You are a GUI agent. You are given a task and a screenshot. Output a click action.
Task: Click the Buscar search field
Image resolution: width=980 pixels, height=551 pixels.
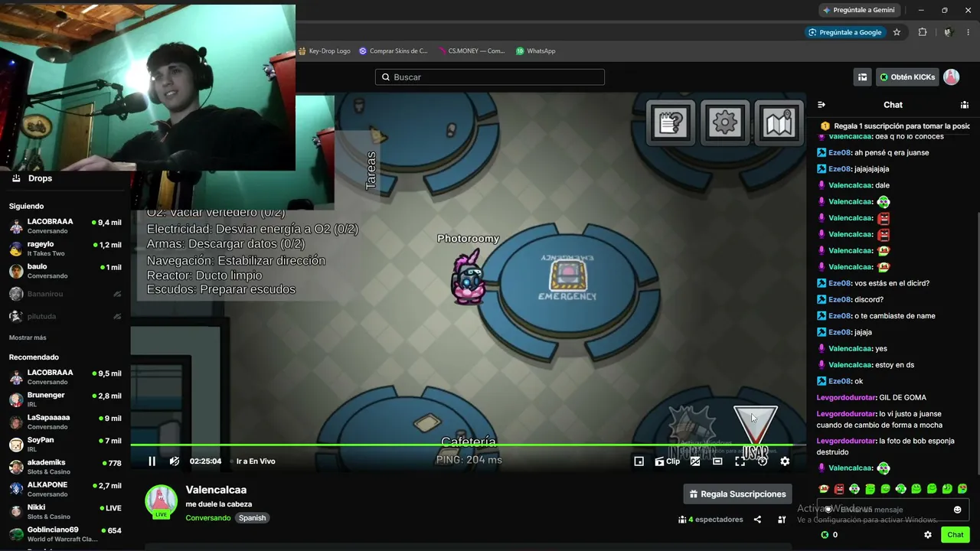(490, 77)
